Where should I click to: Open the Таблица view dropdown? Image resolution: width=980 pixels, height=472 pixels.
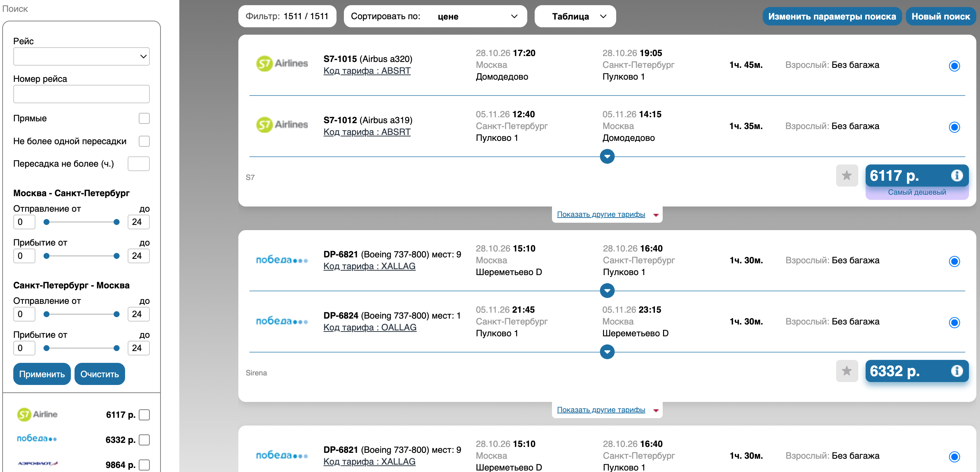tap(575, 16)
